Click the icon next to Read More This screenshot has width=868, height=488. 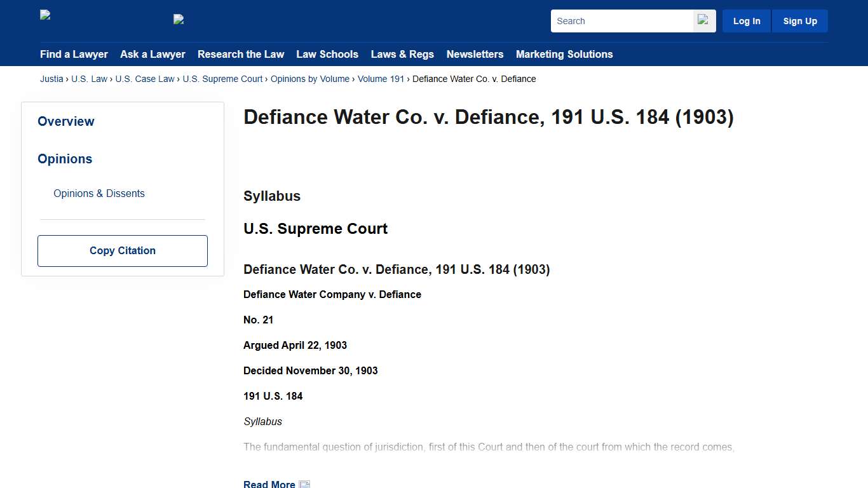click(x=304, y=484)
